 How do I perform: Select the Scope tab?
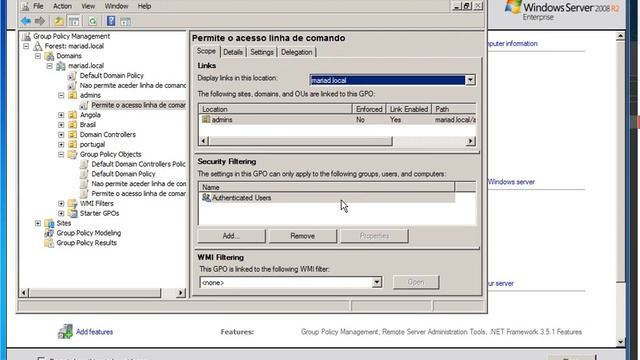[x=206, y=51]
